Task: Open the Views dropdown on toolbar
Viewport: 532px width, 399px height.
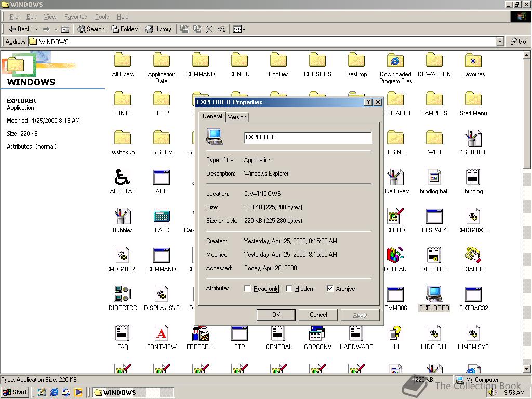Action: tap(244, 29)
